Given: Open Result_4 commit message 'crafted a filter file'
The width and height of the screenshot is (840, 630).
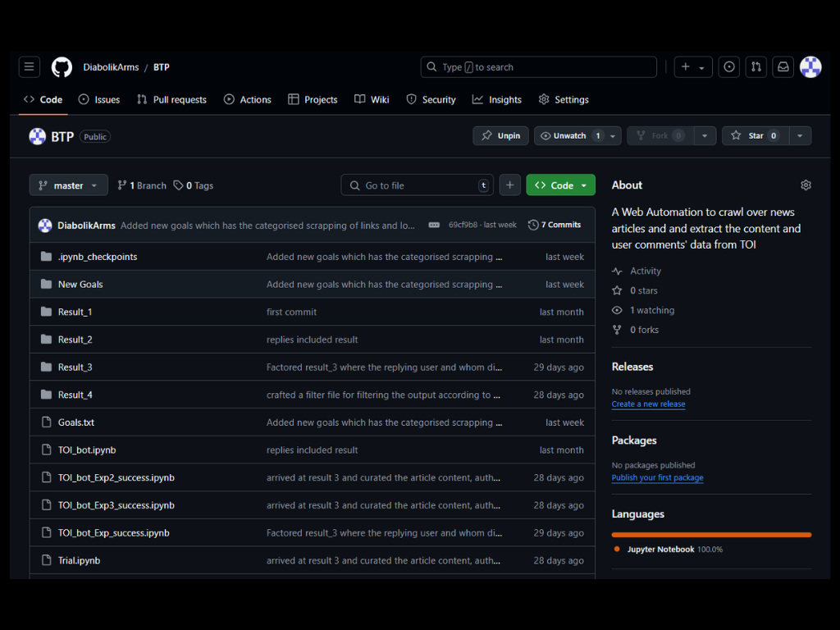Looking at the screenshot, I should click(383, 395).
